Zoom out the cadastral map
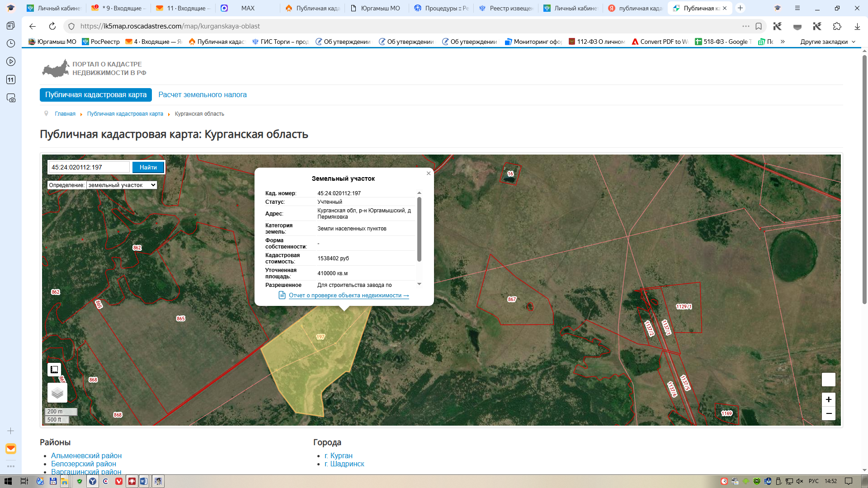868x488 pixels. [x=828, y=413]
